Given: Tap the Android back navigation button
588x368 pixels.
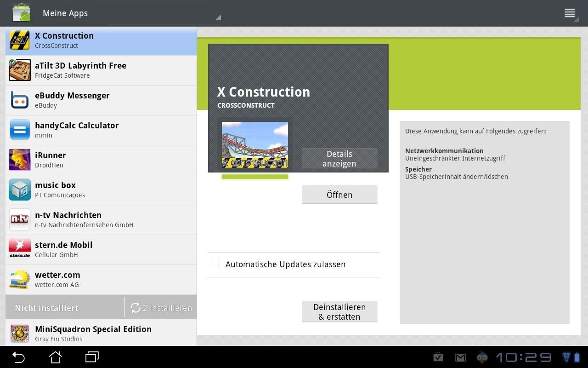Looking at the screenshot, I should [x=18, y=357].
